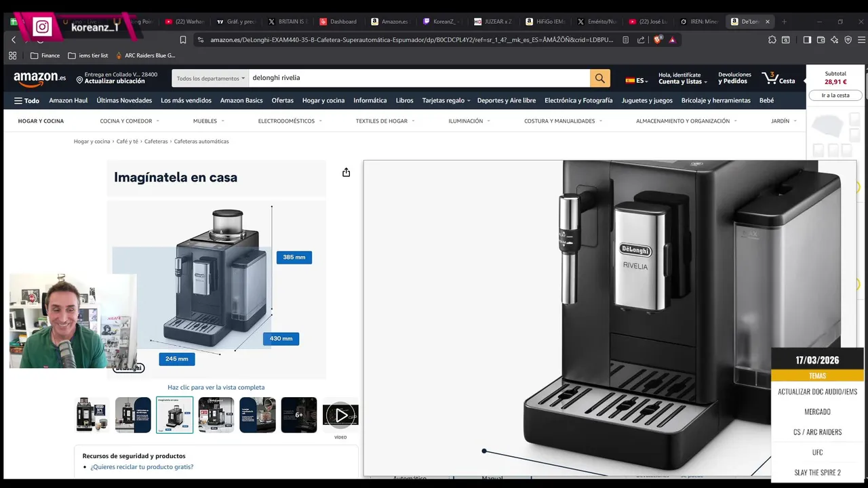The width and height of the screenshot is (868, 488).
Task: Open Todos los departamentos dropdown
Action: coord(210,78)
